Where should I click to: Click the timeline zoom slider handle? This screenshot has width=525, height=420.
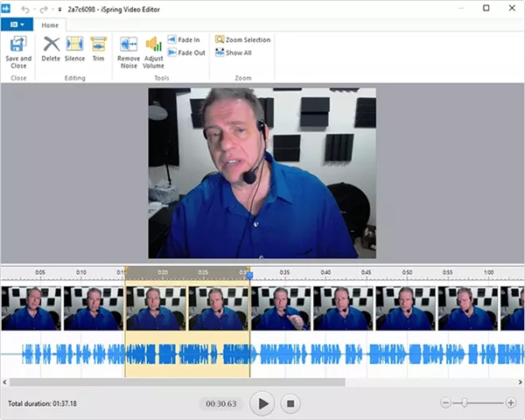click(x=465, y=402)
